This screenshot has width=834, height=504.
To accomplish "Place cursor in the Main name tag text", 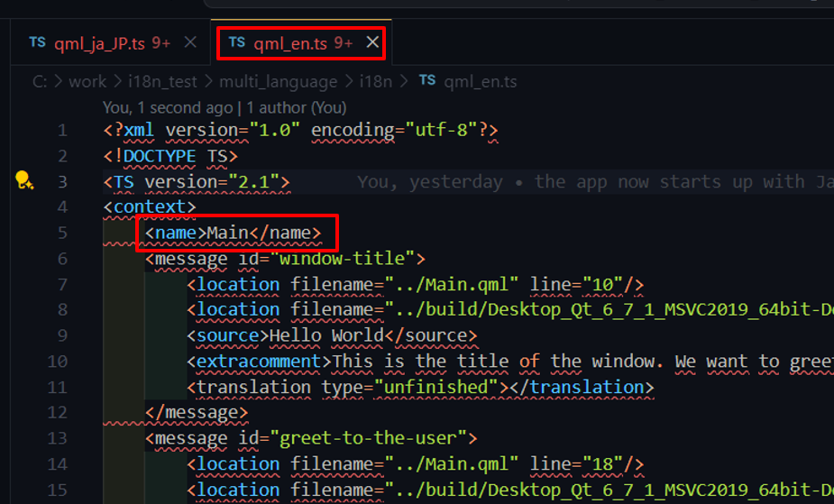I will 227,233.
